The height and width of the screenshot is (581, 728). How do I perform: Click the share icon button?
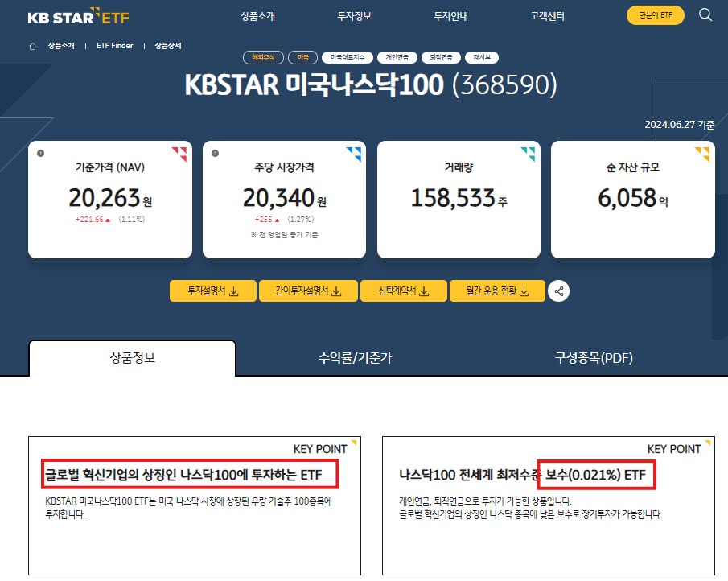pos(558,291)
